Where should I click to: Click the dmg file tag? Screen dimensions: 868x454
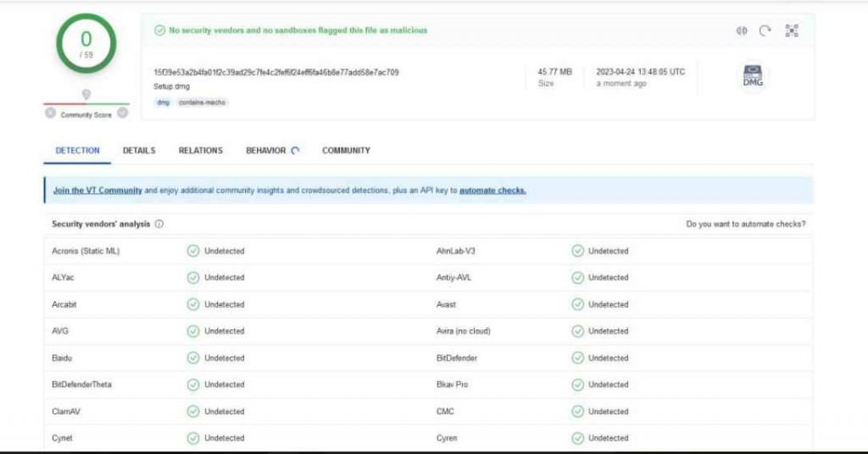click(x=163, y=102)
